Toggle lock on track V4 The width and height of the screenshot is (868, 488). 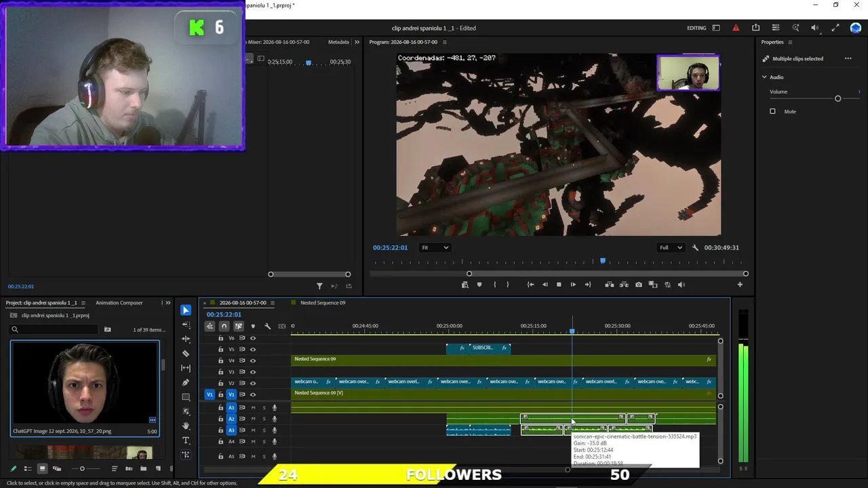(x=220, y=361)
